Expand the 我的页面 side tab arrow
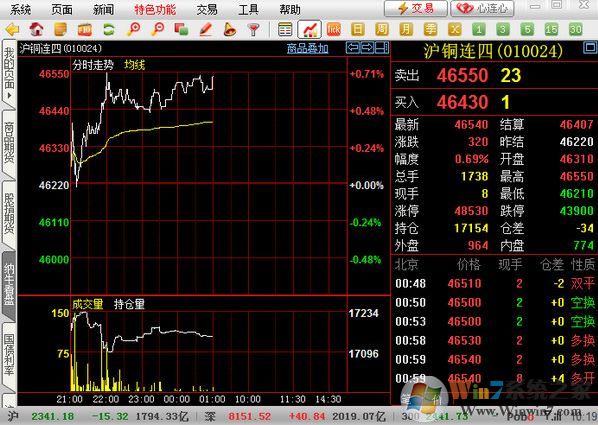 click(9, 95)
